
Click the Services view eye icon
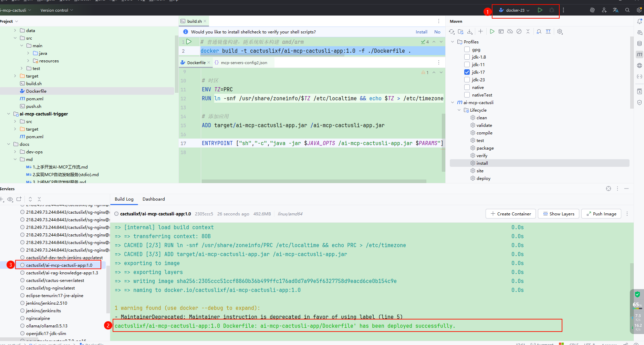[10, 199]
